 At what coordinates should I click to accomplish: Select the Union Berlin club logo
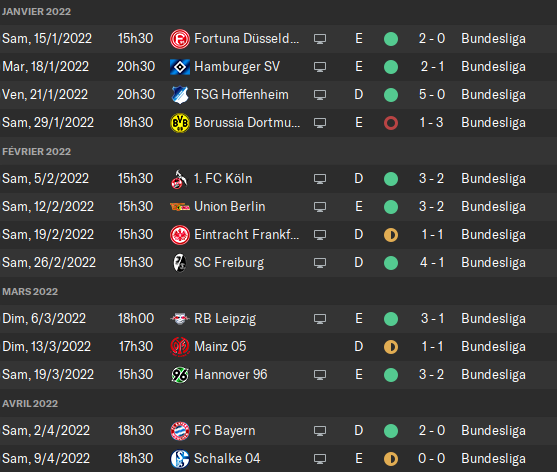(x=180, y=207)
